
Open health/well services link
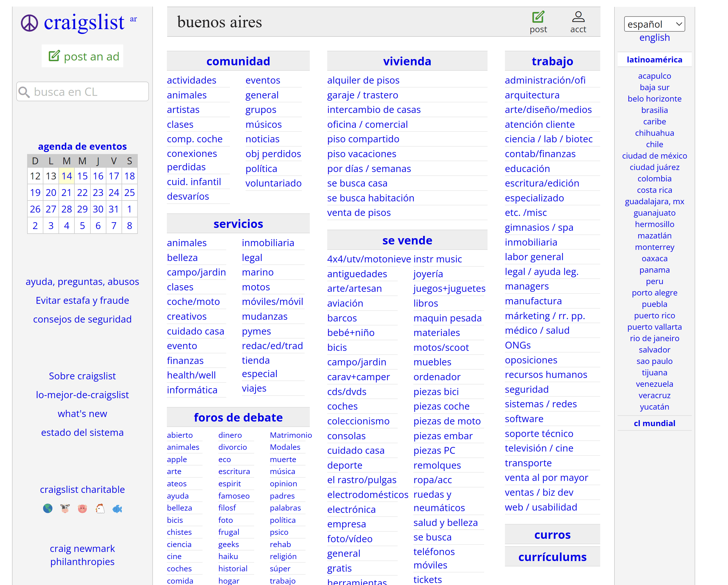click(191, 375)
